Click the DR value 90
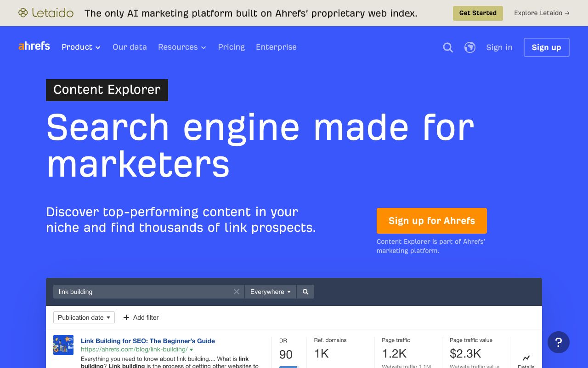 [286, 354]
